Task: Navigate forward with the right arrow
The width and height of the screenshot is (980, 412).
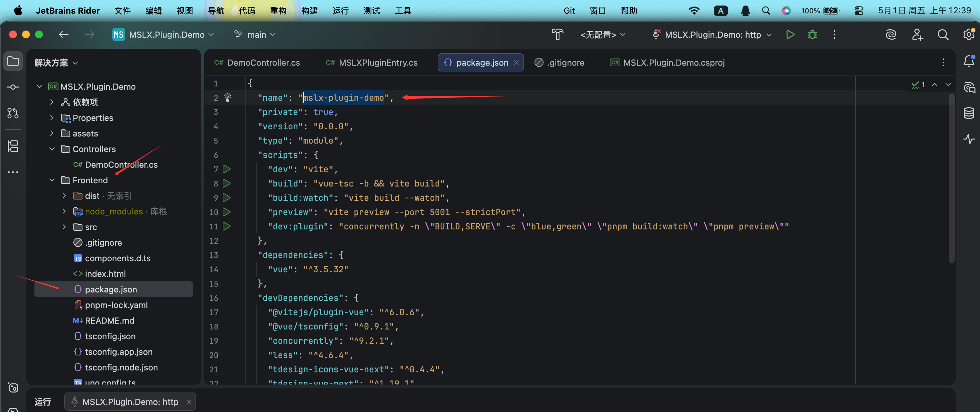Action: (89, 35)
